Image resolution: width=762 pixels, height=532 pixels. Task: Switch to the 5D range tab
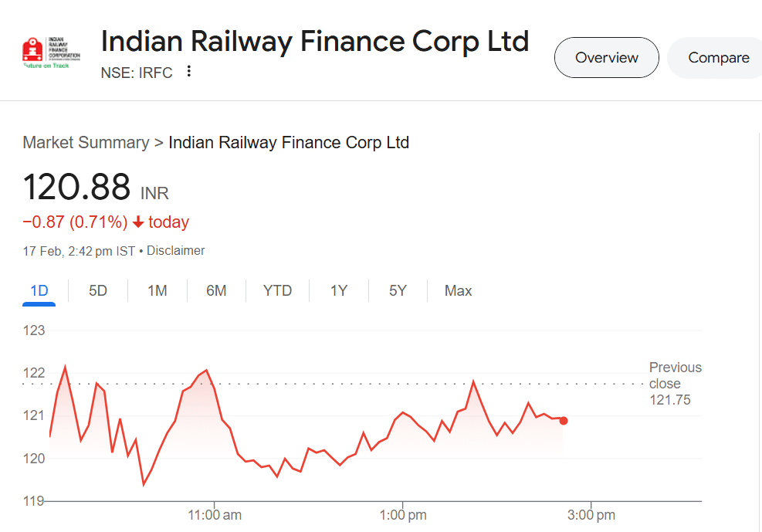98,290
